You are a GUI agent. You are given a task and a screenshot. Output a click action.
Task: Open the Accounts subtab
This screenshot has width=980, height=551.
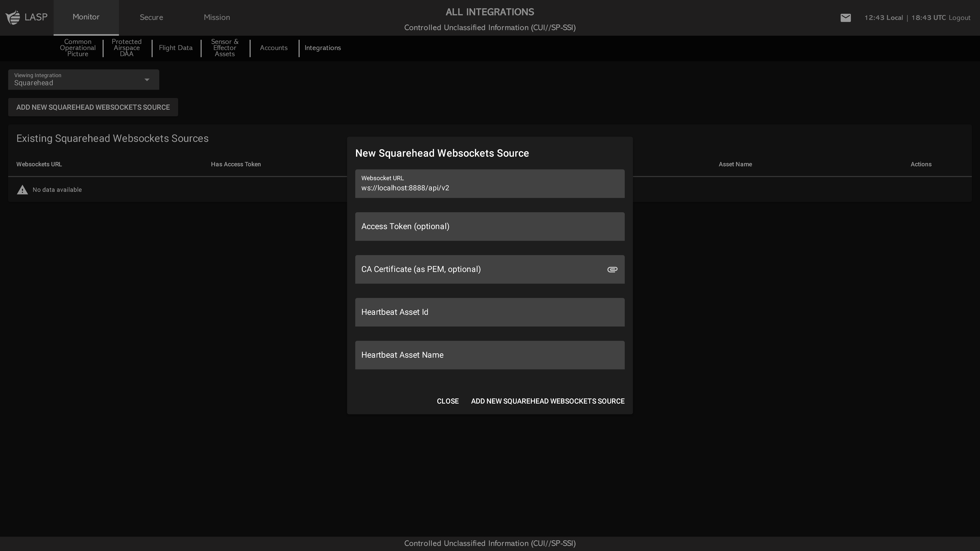pos(274,48)
